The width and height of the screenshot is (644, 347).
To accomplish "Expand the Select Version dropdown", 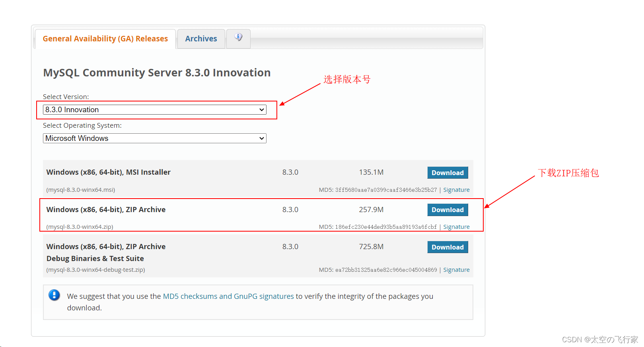I will 154,110.
